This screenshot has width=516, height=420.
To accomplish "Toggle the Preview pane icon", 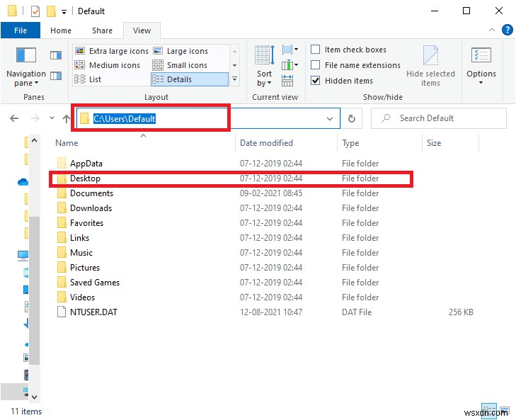I will [x=56, y=55].
